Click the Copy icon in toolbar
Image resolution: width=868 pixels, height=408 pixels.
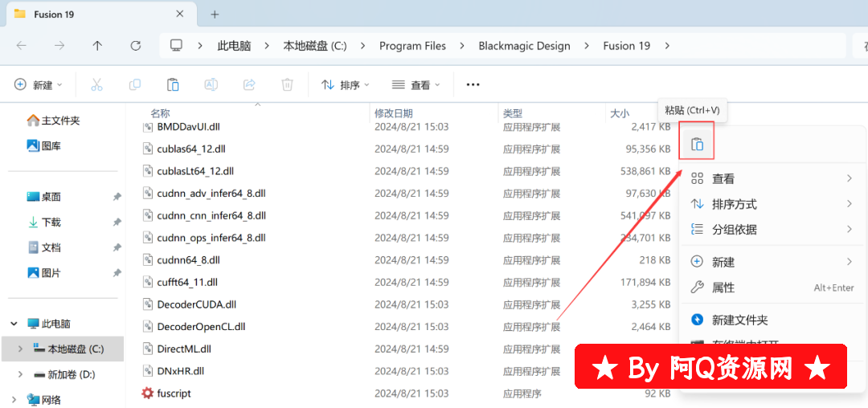tap(134, 84)
